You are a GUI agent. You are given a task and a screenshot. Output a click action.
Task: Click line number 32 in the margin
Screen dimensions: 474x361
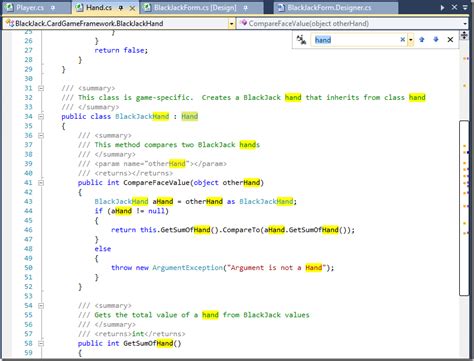28,97
